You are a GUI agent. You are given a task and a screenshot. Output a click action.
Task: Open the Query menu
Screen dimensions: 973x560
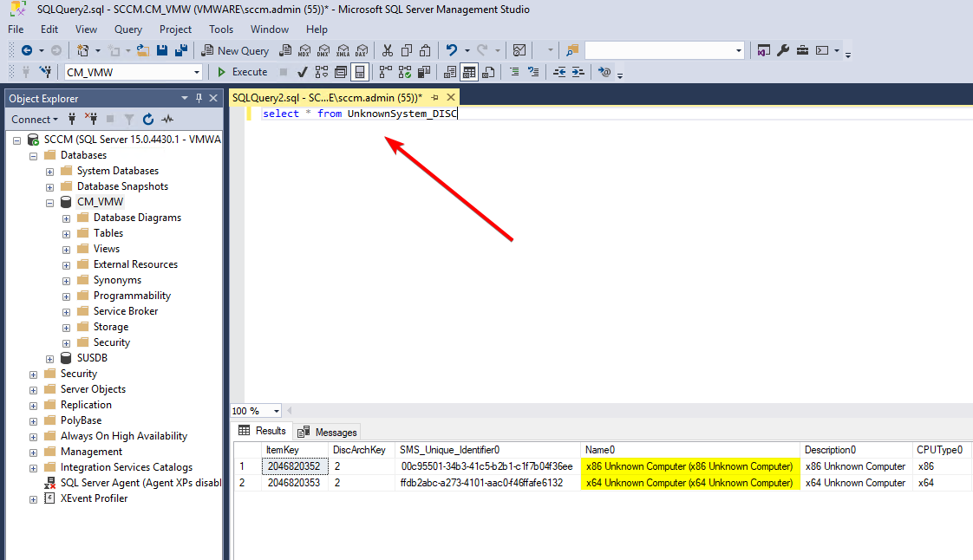coord(128,29)
